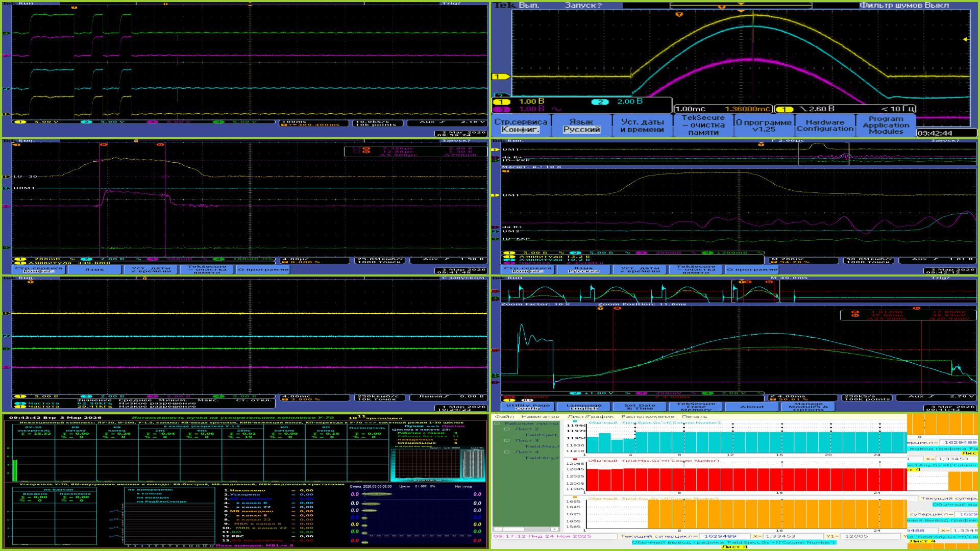Expand the Лист 2 tree node

coord(507,429)
